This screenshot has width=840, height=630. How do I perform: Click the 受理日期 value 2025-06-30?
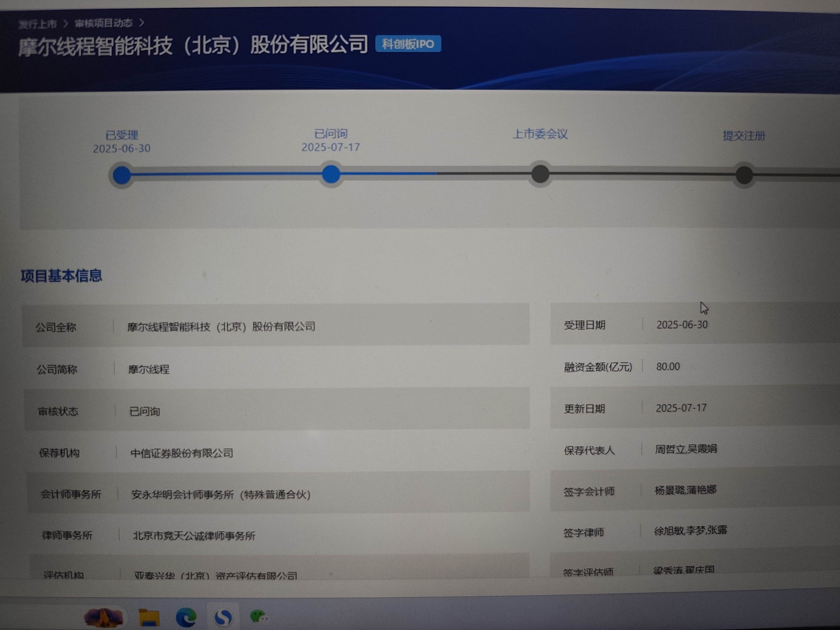[x=682, y=325]
